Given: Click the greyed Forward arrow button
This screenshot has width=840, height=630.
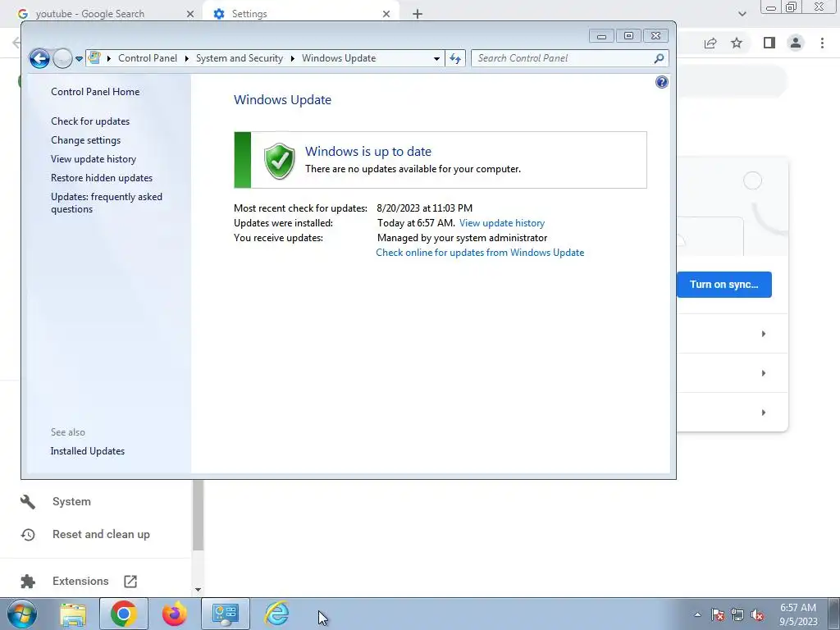Looking at the screenshot, I should (x=62, y=58).
